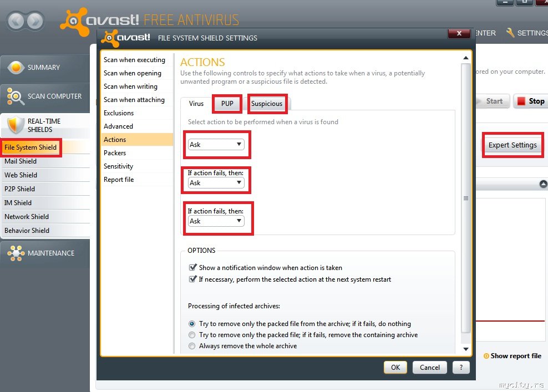Open the third If action fails dropdown
This screenshot has height=392, width=548.
coord(216,221)
